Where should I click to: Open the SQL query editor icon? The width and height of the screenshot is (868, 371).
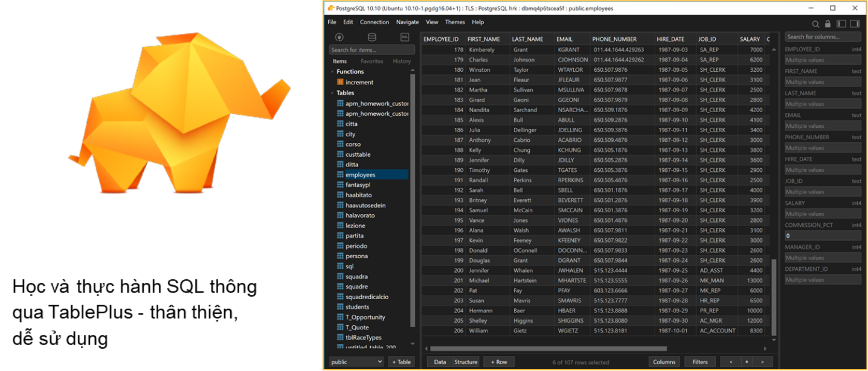(x=405, y=37)
